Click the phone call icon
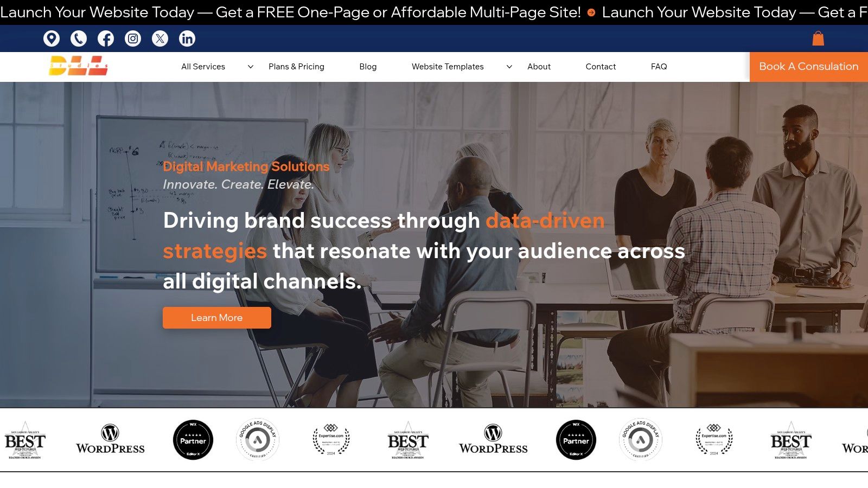Viewport: 868px width, 488px height. click(79, 38)
